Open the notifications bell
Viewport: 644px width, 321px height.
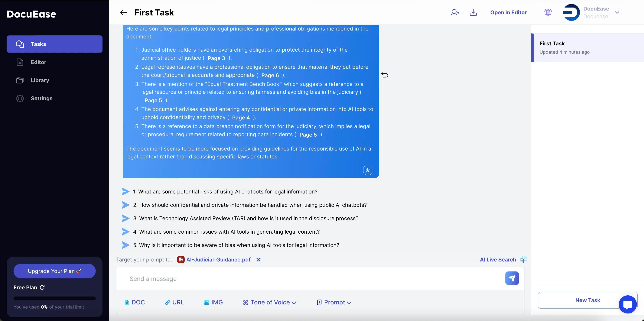[x=548, y=12]
